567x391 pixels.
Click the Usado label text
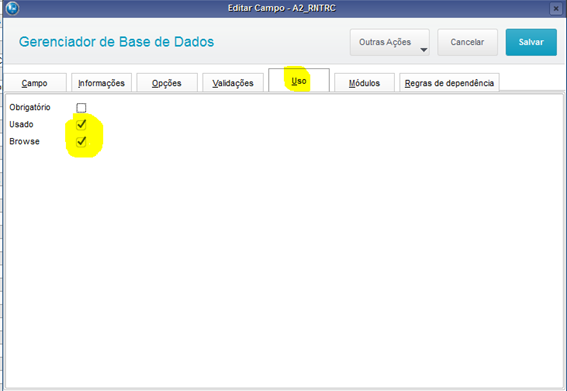(21, 124)
